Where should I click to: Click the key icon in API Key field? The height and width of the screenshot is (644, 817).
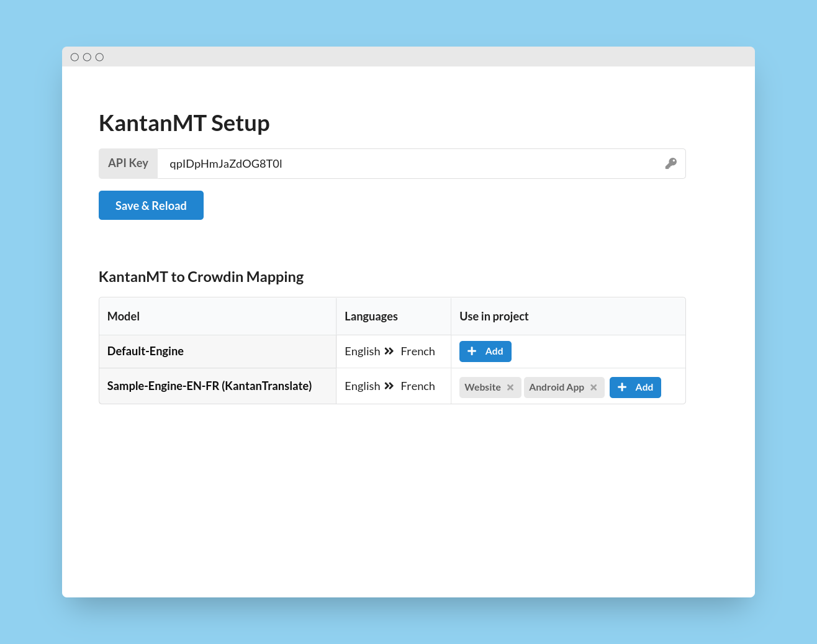670,163
